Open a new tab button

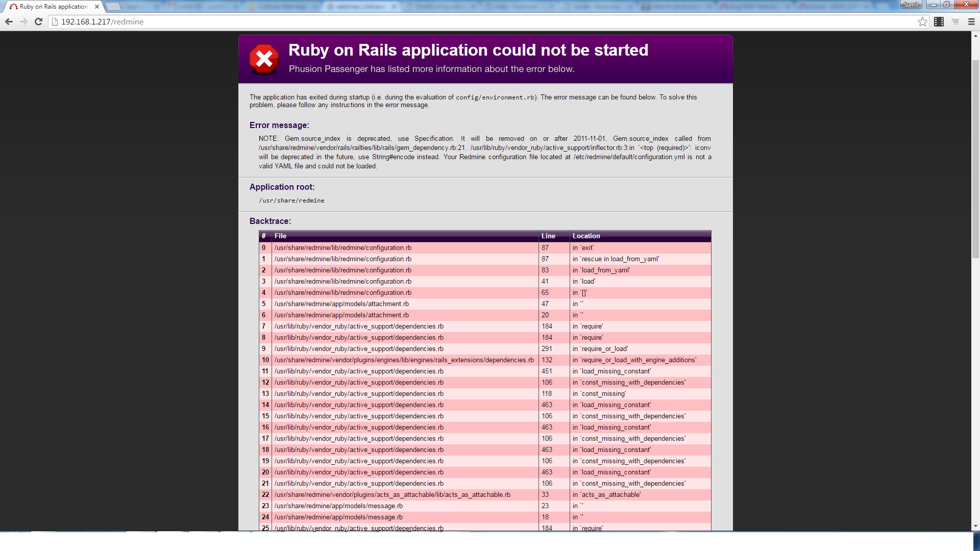click(x=113, y=7)
